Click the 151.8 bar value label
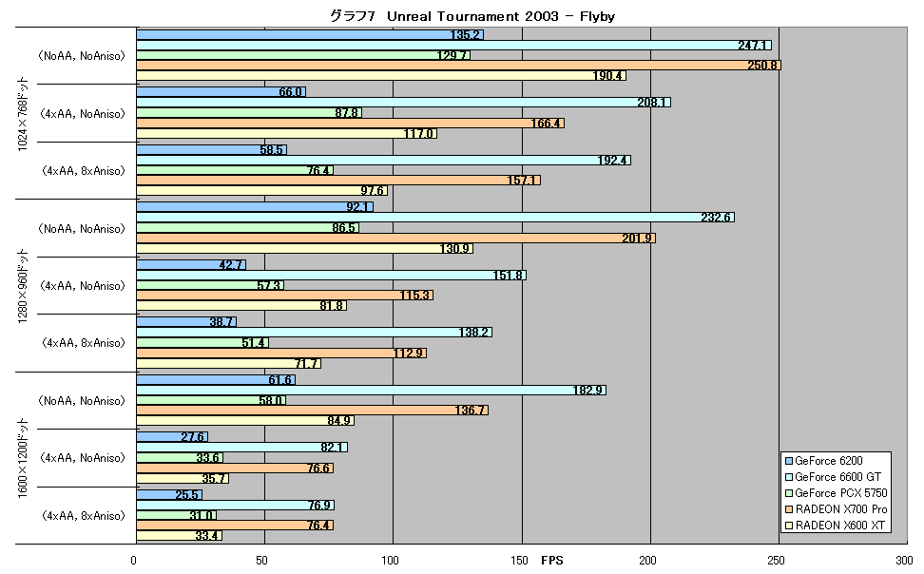 [508, 276]
